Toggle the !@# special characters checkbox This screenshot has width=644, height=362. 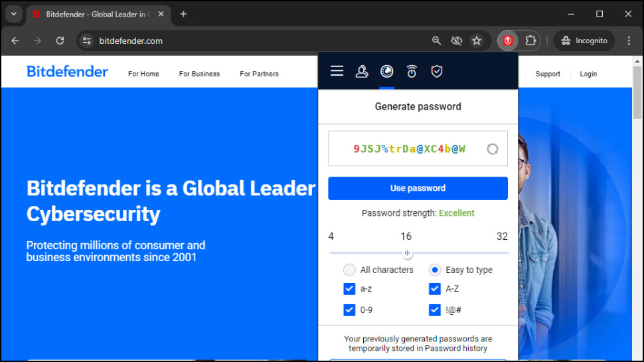pos(435,310)
